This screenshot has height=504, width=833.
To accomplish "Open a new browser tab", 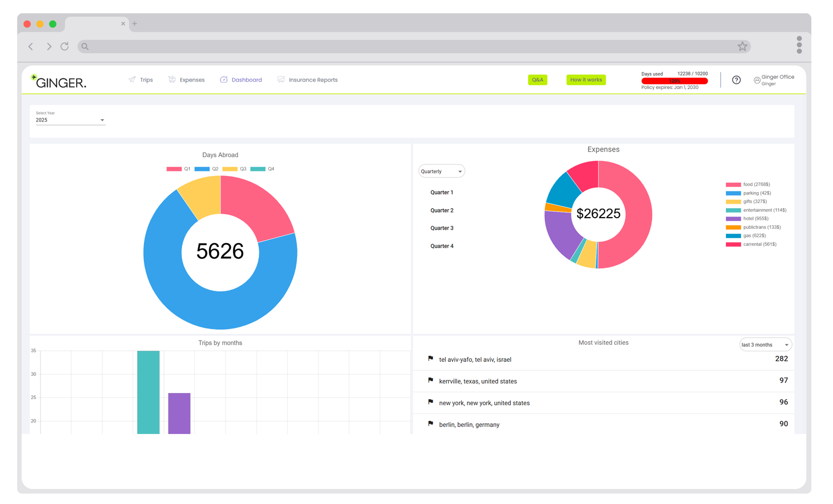I will pyautogui.click(x=134, y=24).
